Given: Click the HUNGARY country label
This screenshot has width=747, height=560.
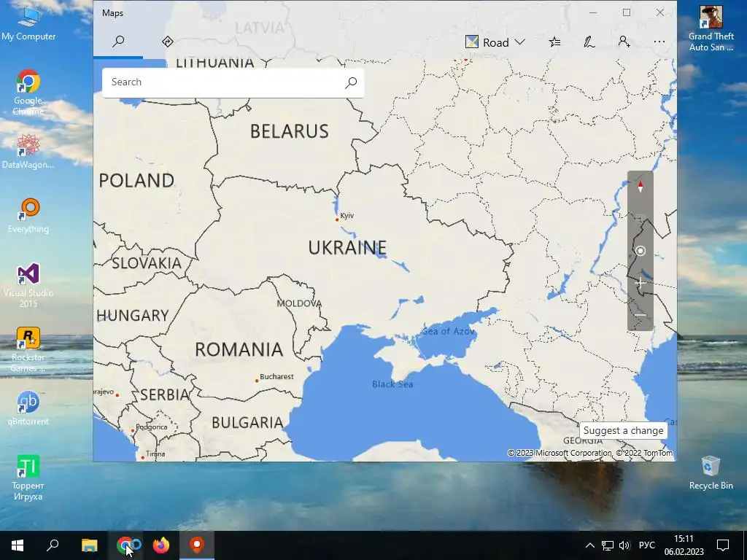Looking at the screenshot, I should coord(133,315).
